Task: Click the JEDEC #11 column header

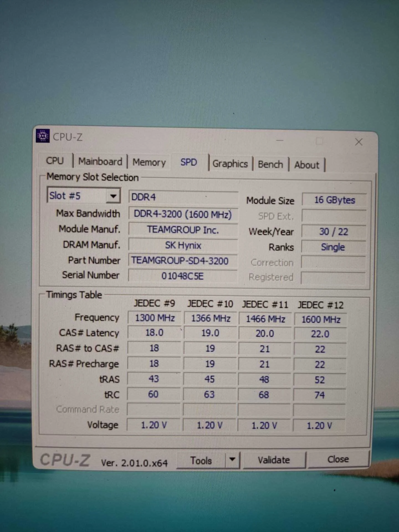Action: tap(265, 305)
